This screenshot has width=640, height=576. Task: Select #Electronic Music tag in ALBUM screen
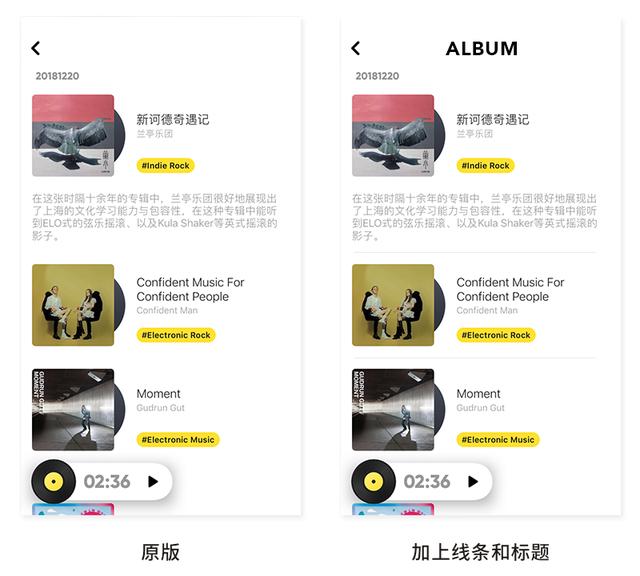pos(498,440)
